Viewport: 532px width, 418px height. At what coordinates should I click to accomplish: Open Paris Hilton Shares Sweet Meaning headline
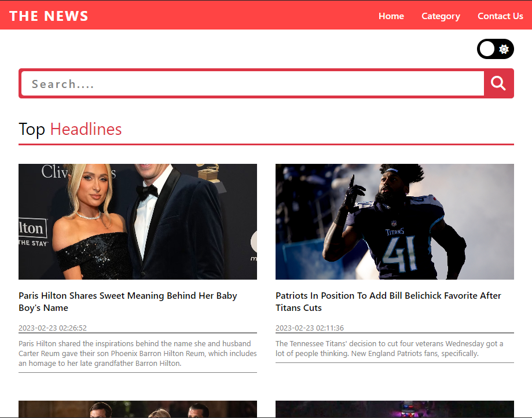pos(128,302)
